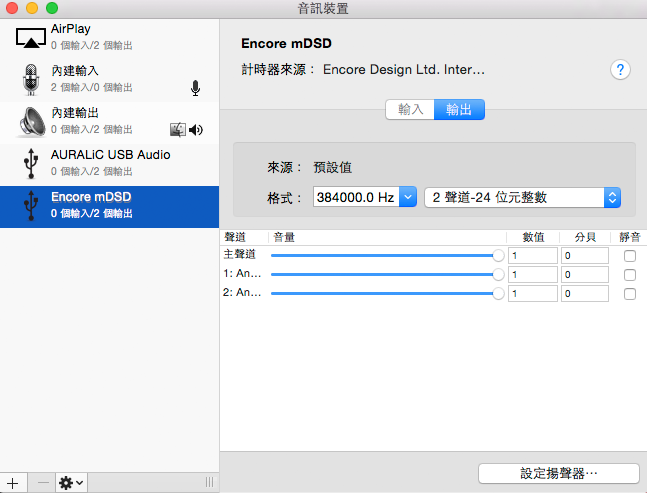Click the system alert Finder indicator icon
The image size is (647, 493).
[178, 130]
